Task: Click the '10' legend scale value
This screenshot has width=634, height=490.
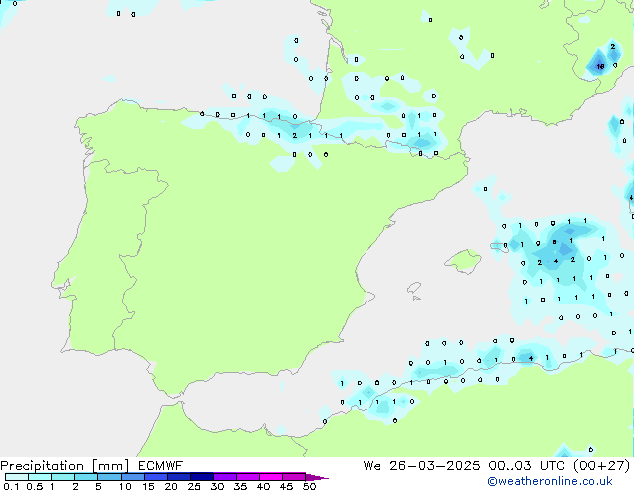Action: (125, 486)
